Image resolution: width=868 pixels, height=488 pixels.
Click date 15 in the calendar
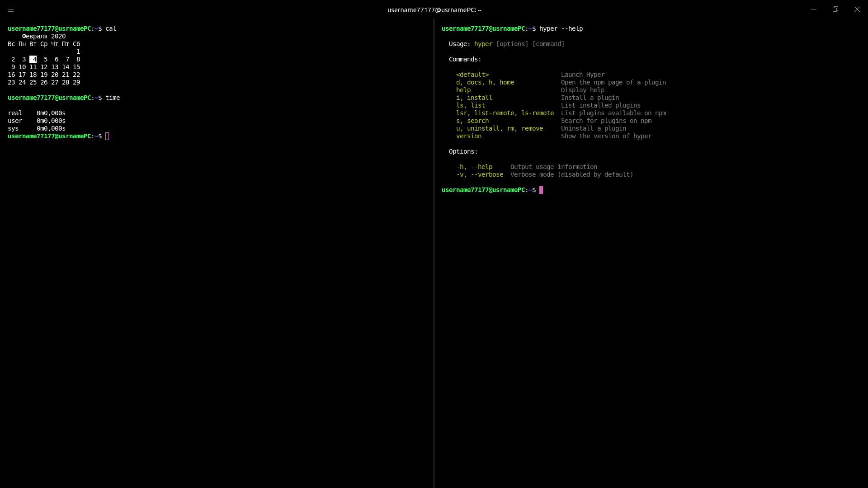tap(76, 67)
